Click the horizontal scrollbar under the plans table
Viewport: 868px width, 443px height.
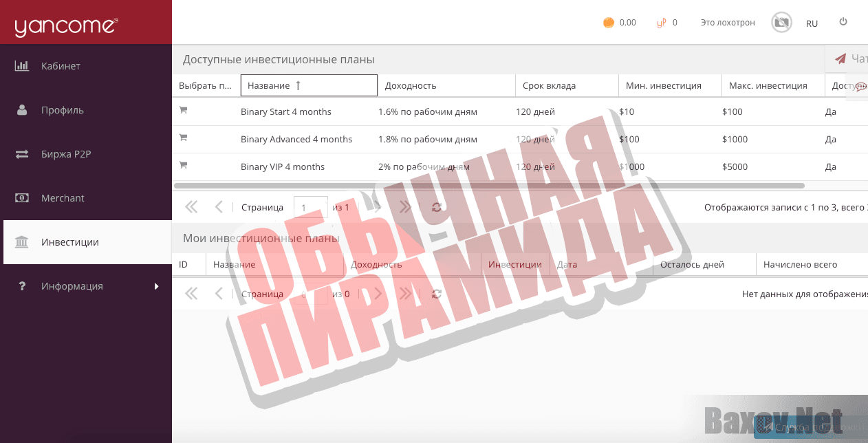pos(488,186)
